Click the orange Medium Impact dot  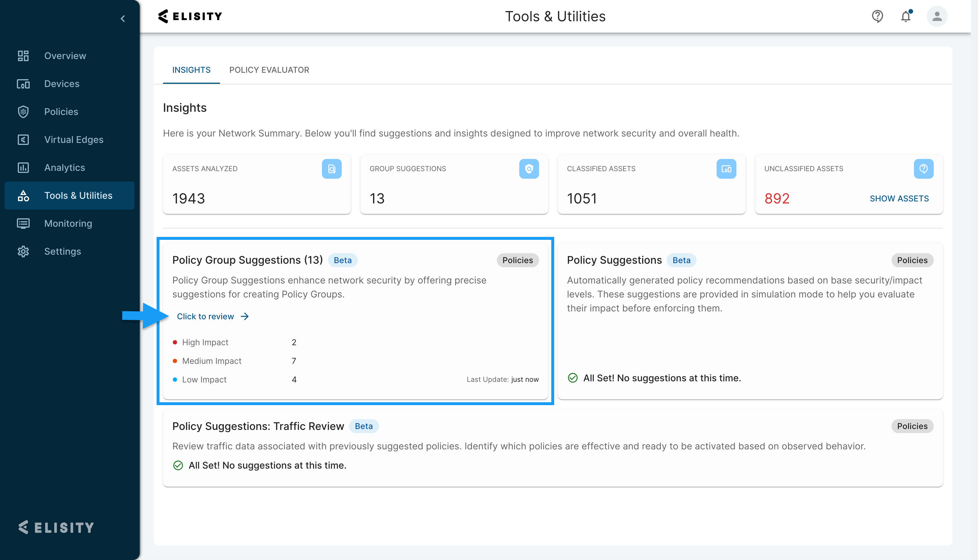pyautogui.click(x=175, y=361)
